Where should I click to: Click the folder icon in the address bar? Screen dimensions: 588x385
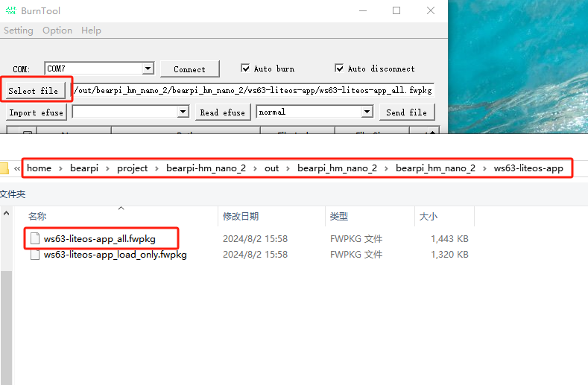pos(4,168)
